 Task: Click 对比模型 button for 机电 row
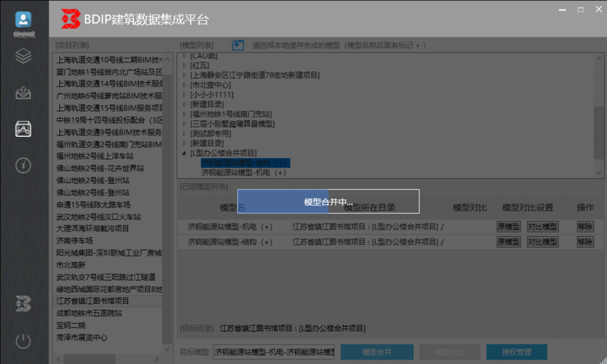[x=543, y=226]
